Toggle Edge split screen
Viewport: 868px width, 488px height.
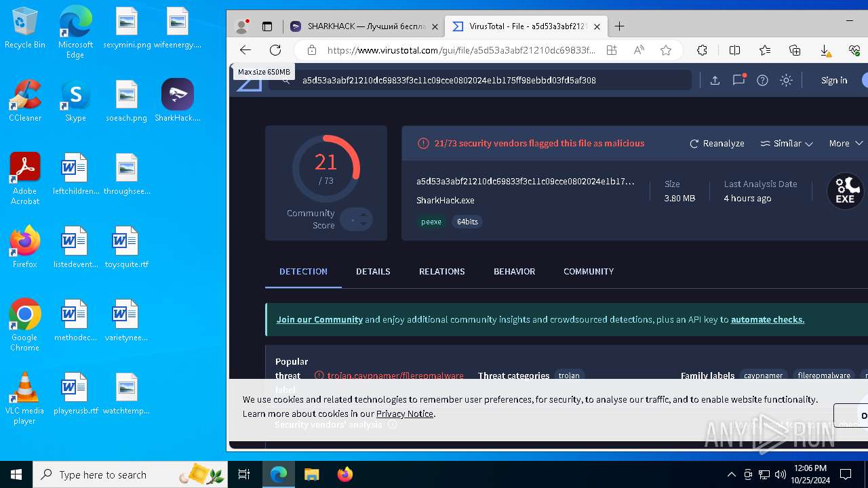coord(734,50)
